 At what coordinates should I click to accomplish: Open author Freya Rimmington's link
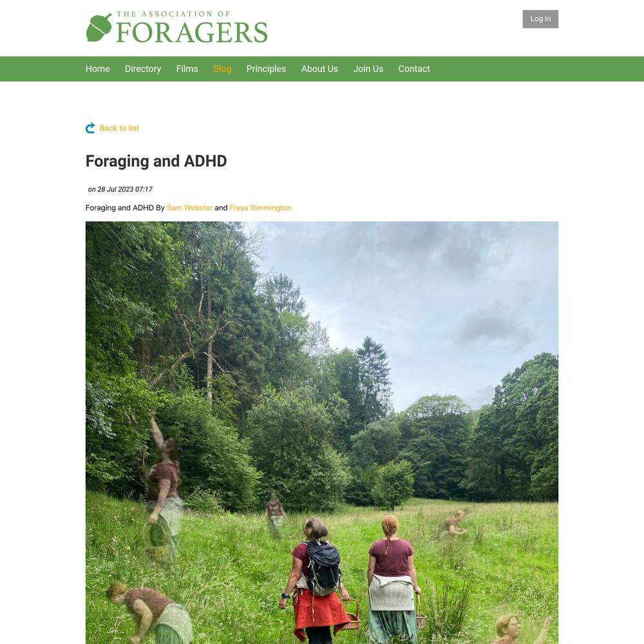(260, 208)
